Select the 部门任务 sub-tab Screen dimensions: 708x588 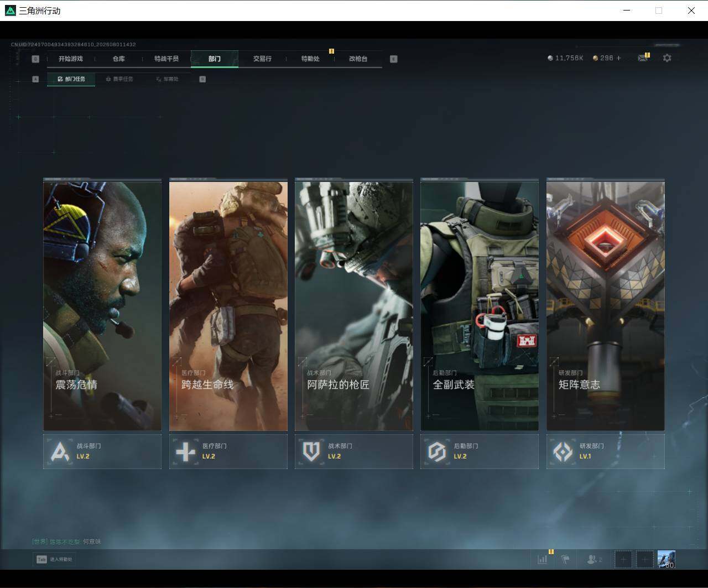click(71, 79)
